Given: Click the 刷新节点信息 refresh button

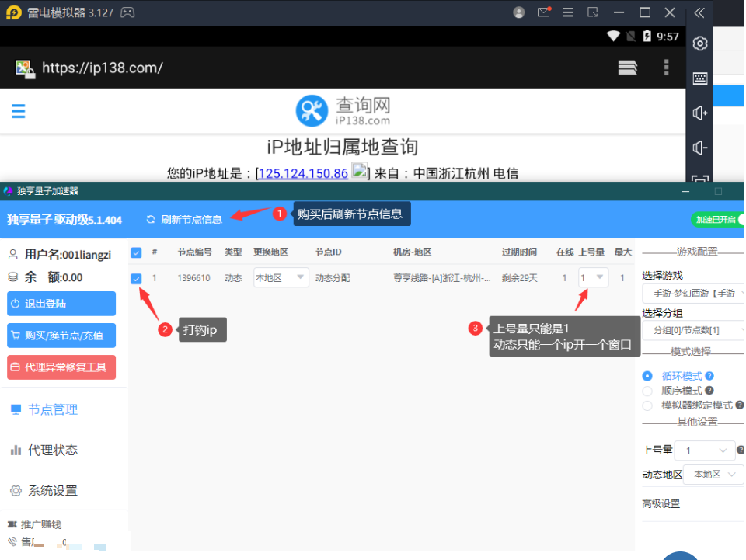Looking at the screenshot, I should click(x=185, y=219).
